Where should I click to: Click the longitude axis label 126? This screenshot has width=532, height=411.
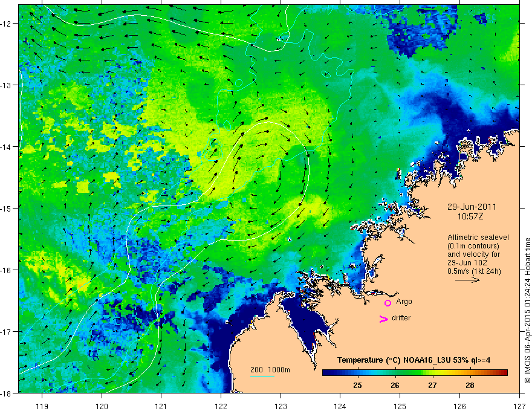pyautogui.click(x=459, y=406)
